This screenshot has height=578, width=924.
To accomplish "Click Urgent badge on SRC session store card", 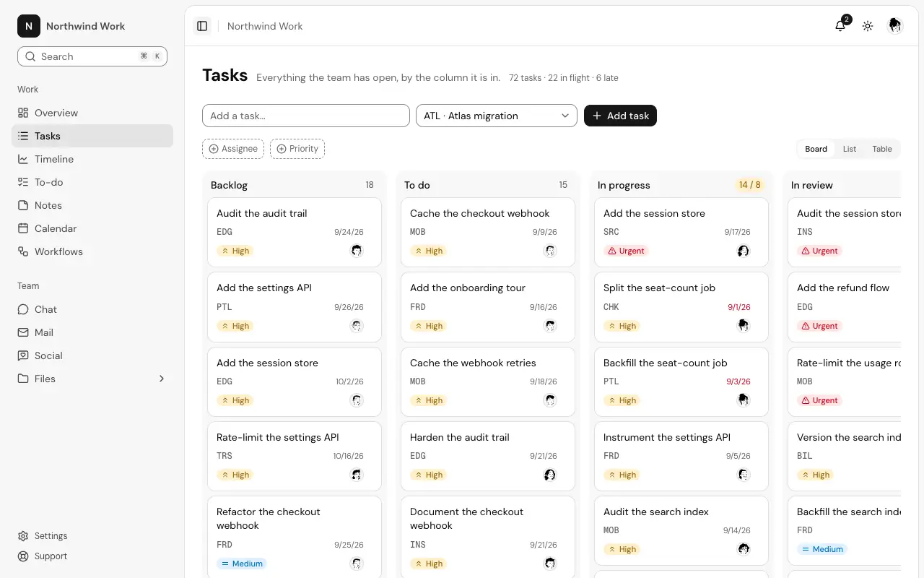I will tap(626, 251).
